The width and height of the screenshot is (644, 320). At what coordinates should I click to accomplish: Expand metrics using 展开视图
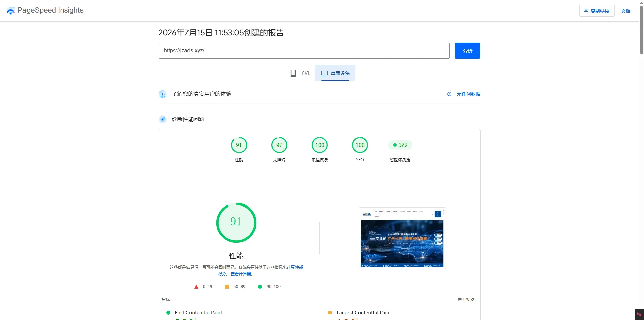point(466,299)
